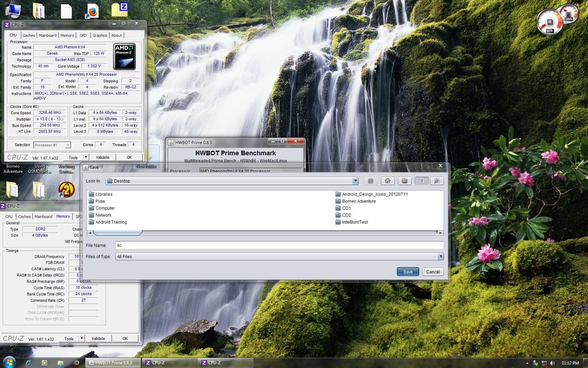The image size is (588, 368).
Task: Click the AMD Phenom II logo image
Action: (124, 56)
